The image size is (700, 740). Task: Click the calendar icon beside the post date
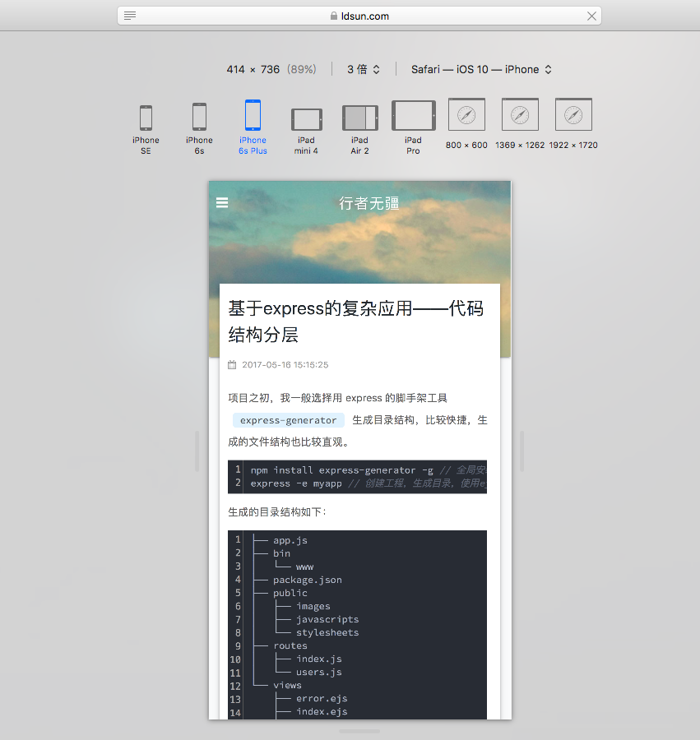coord(232,364)
